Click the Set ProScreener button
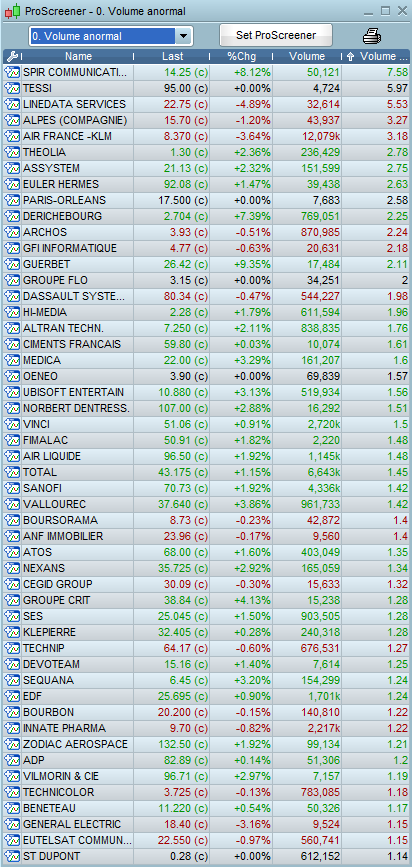 tap(276, 35)
